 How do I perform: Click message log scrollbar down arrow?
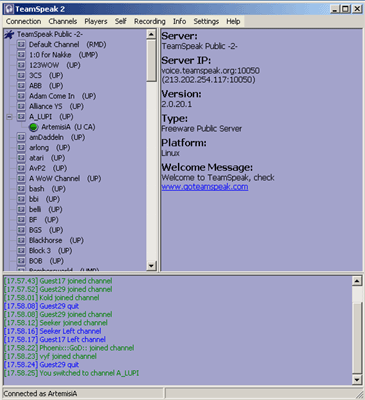click(357, 379)
